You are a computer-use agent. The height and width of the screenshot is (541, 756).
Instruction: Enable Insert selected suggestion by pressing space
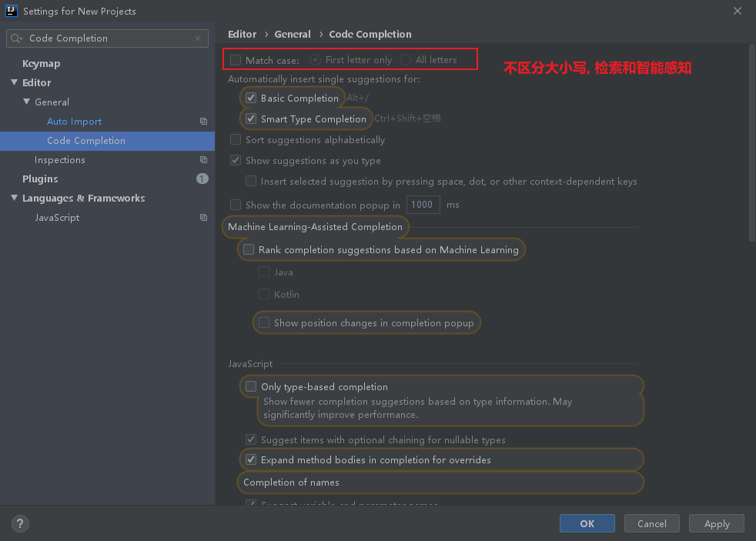click(x=251, y=181)
